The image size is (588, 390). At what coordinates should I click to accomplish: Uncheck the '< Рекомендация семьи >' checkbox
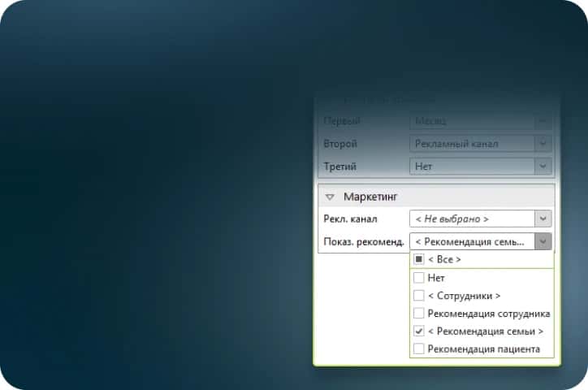point(419,331)
